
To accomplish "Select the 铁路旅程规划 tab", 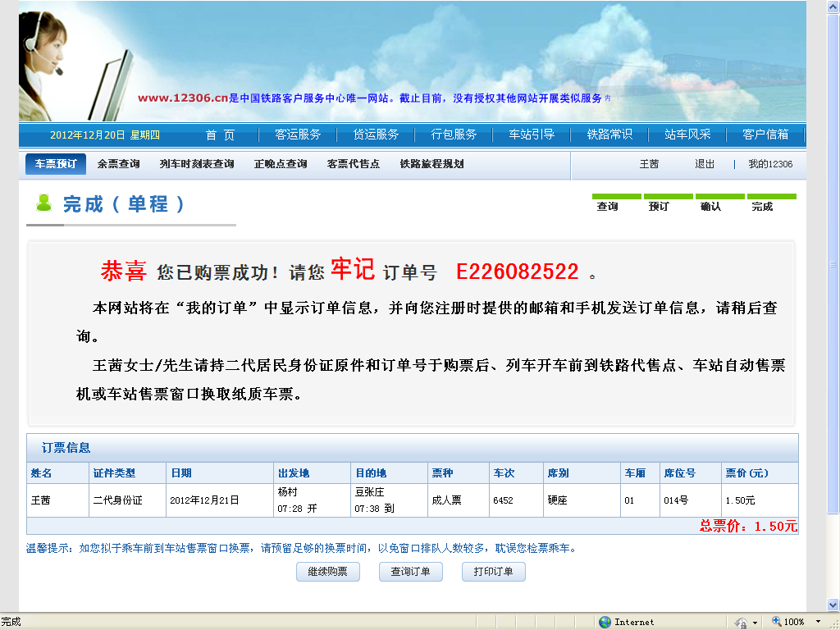I will pyautogui.click(x=431, y=164).
